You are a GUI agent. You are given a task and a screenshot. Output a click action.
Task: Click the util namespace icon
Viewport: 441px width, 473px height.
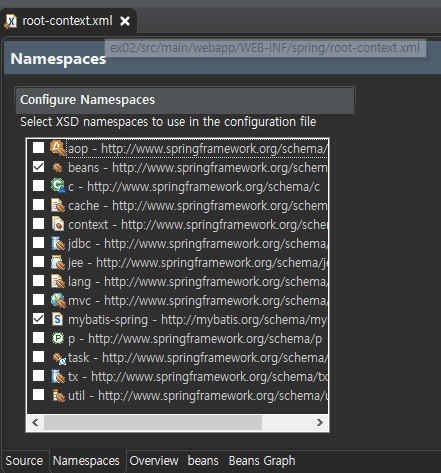point(58,396)
